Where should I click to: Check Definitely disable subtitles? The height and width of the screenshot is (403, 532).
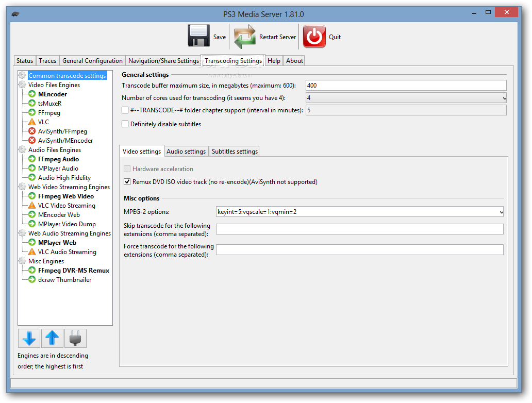[x=125, y=124]
